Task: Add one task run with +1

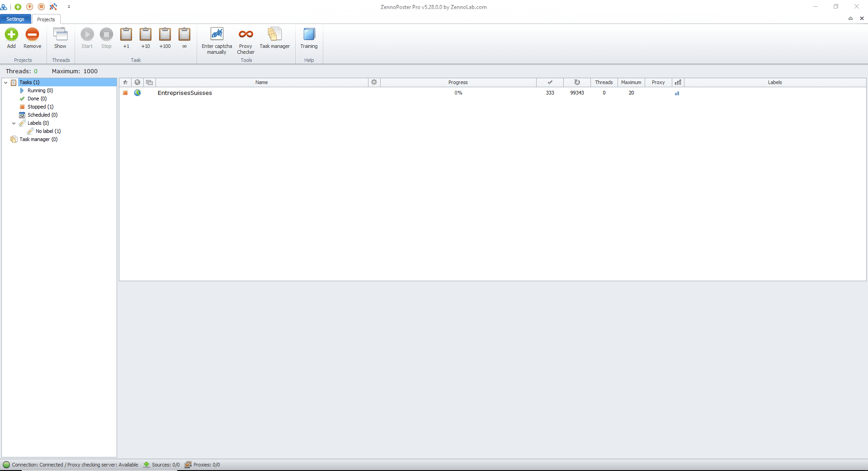Action: point(126,35)
